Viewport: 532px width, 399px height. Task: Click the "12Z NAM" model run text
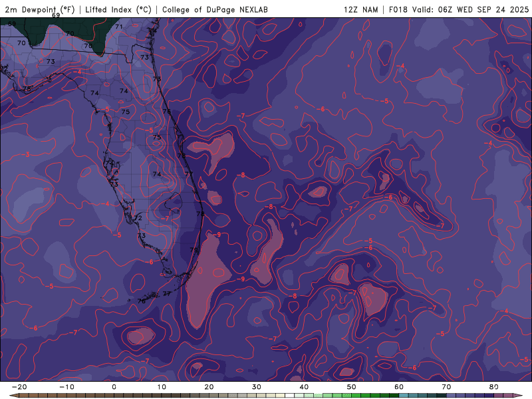pyautogui.click(x=360, y=9)
